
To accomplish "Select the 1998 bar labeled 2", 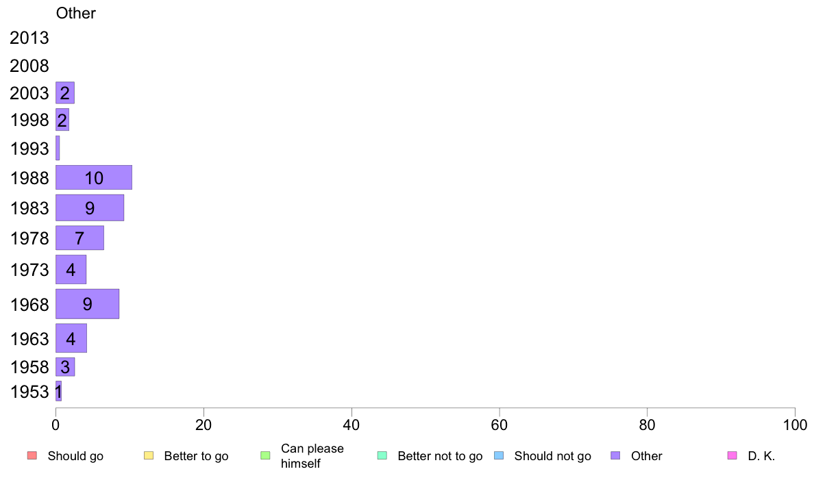I will [x=62, y=120].
